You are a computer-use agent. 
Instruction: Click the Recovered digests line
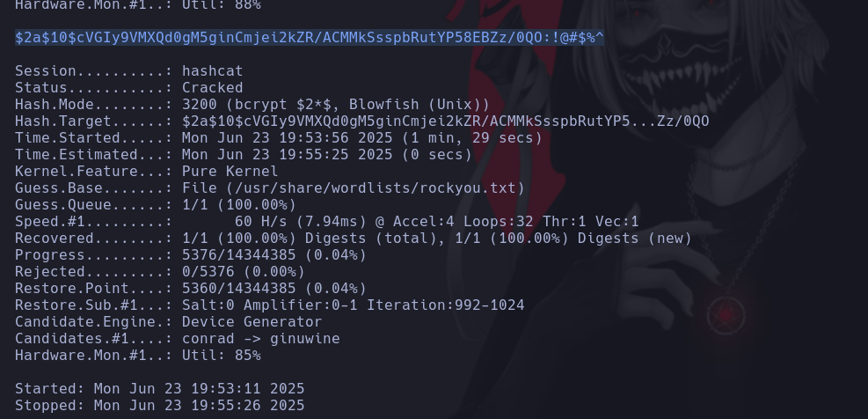click(353, 239)
